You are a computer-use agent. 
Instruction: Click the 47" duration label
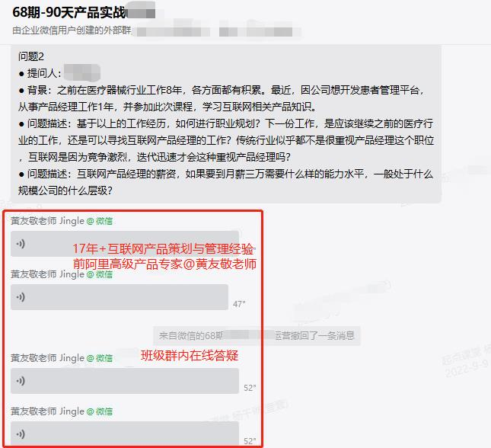pos(239,304)
